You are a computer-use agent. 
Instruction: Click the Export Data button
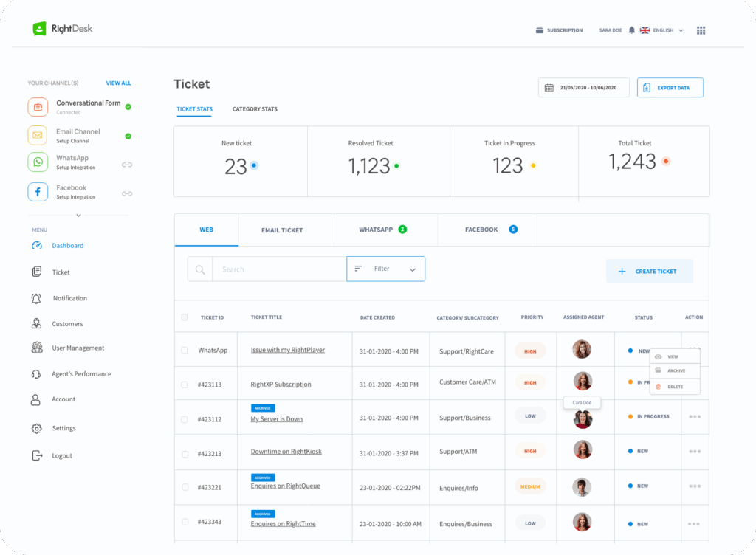pyautogui.click(x=670, y=88)
